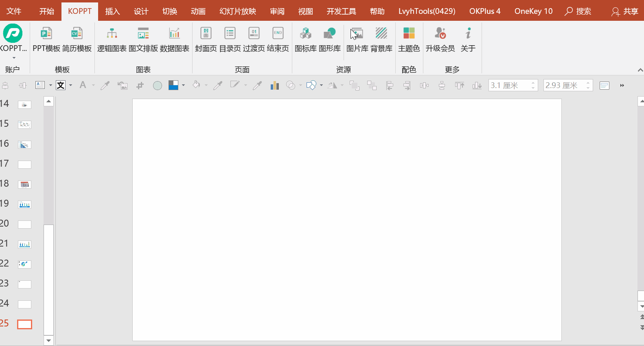Decrease the 2.93 厘米 value

click(588, 88)
